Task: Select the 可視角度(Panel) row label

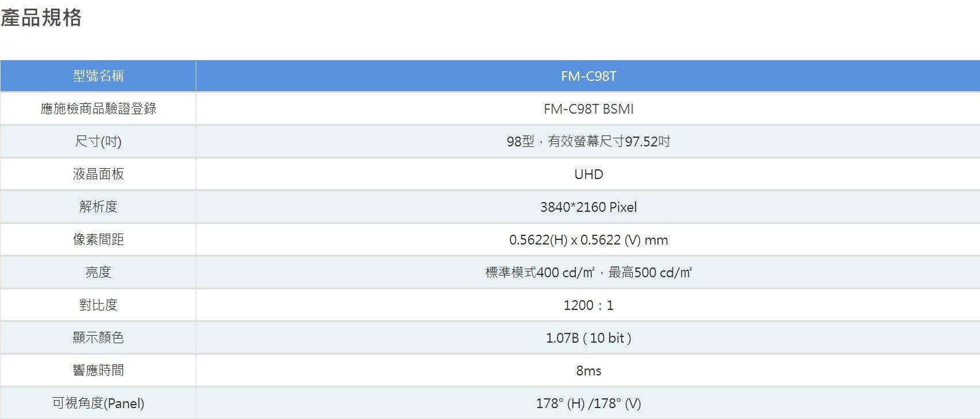Action: tap(98, 404)
